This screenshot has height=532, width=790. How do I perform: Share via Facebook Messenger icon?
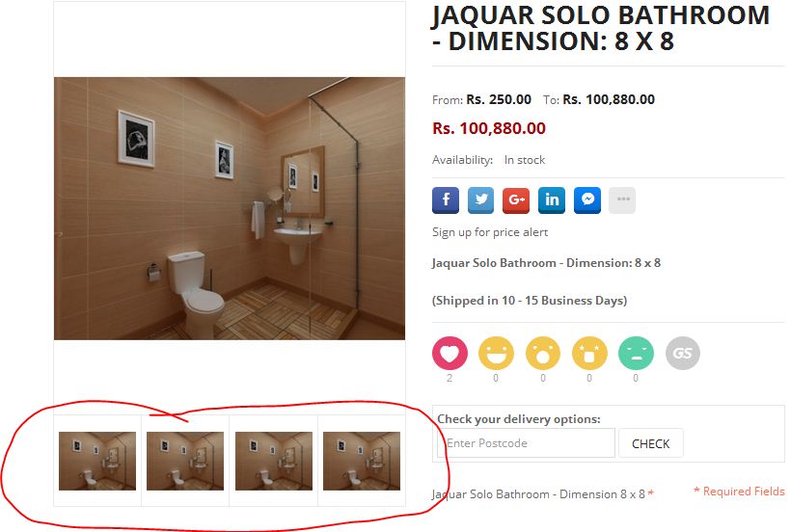pyautogui.click(x=587, y=200)
